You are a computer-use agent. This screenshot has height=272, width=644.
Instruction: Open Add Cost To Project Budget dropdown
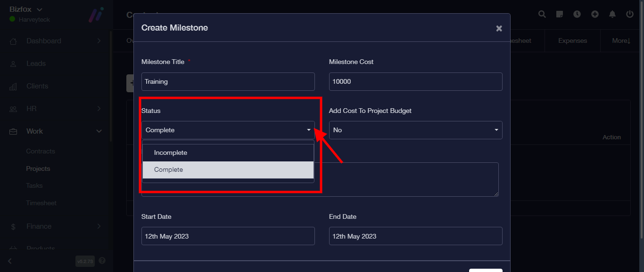pyautogui.click(x=415, y=130)
